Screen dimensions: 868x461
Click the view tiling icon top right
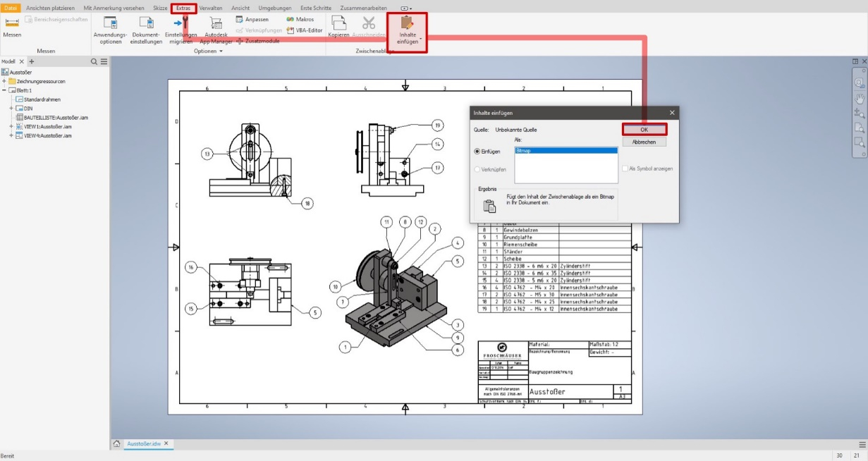[x=856, y=62]
